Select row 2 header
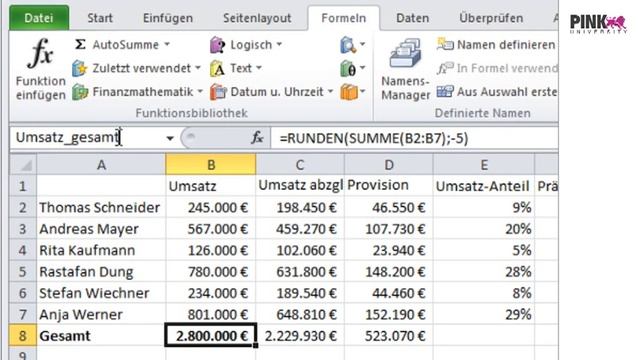640x360 pixels. (22, 208)
